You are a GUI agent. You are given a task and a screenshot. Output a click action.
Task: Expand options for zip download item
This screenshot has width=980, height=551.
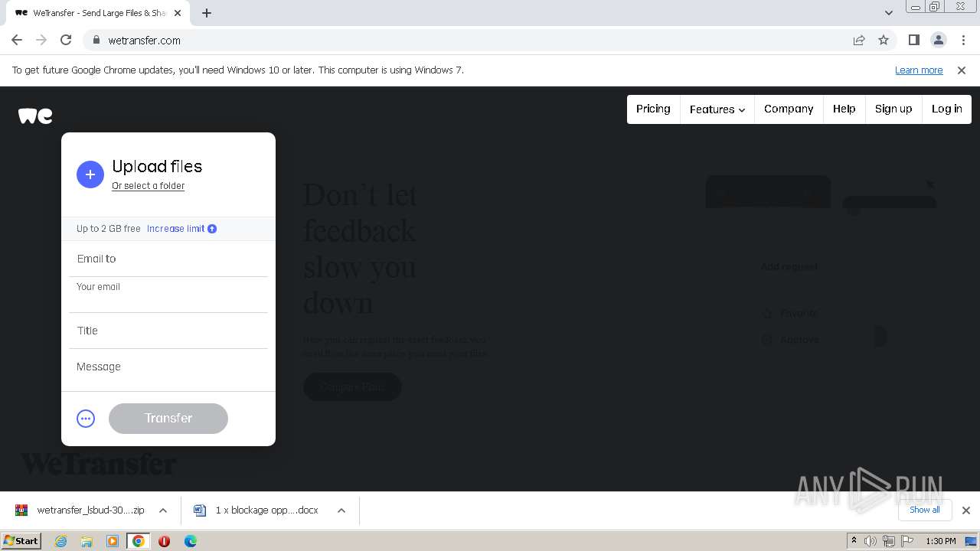(163, 510)
